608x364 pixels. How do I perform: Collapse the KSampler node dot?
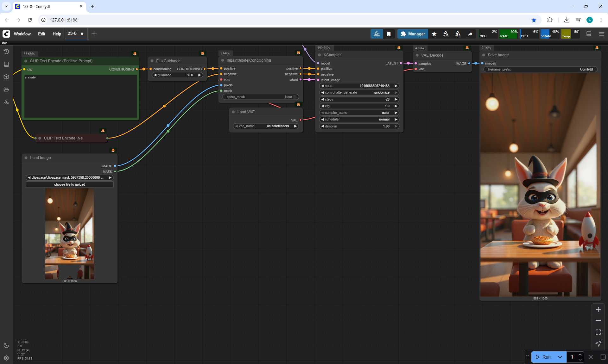tap(320, 55)
